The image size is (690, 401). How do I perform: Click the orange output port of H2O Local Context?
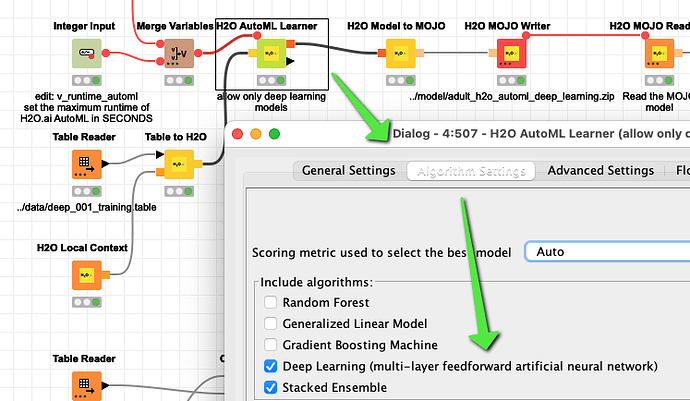[x=106, y=275]
